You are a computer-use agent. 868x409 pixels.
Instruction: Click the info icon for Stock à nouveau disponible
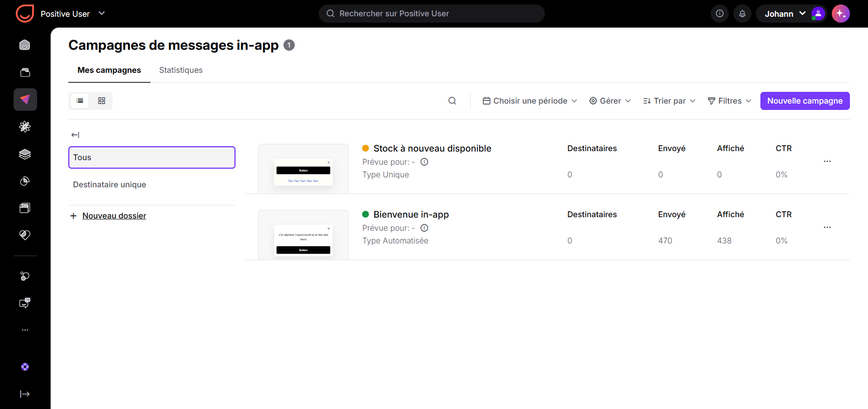tap(425, 162)
